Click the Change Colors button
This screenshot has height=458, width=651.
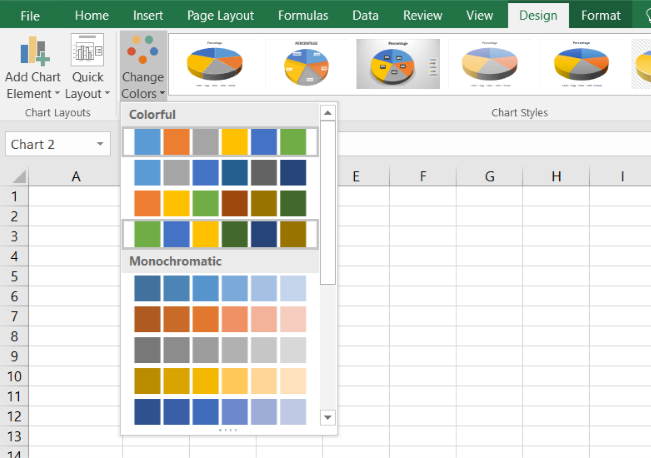142,66
